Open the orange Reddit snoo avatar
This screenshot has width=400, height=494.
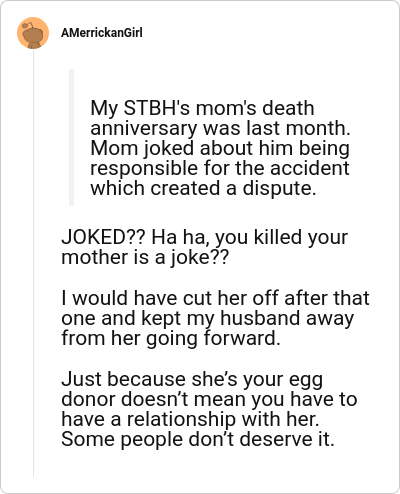coord(33,33)
